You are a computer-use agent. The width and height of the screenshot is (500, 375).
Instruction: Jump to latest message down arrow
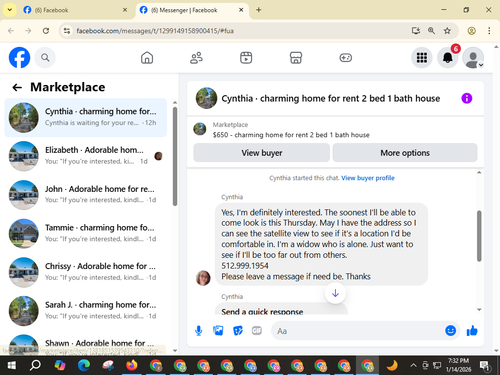tap(335, 293)
